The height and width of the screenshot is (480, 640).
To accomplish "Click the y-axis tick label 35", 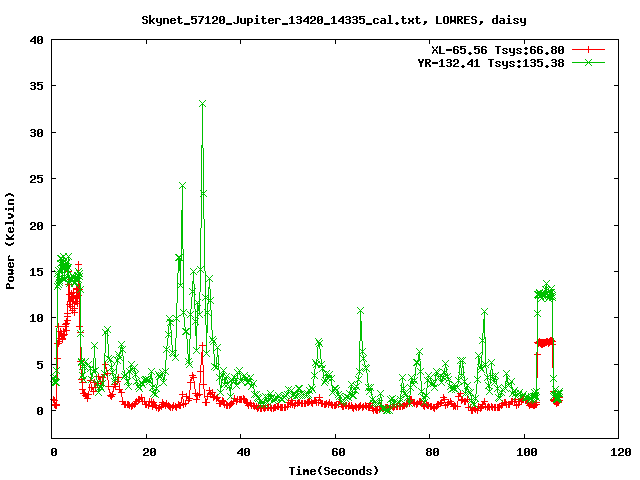I will coord(36,86).
